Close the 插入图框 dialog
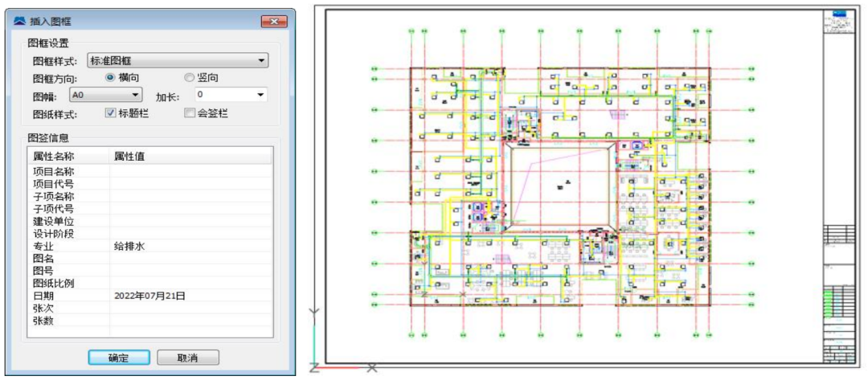The width and height of the screenshot is (868, 380). pyautogui.click(x=273, y=22)
